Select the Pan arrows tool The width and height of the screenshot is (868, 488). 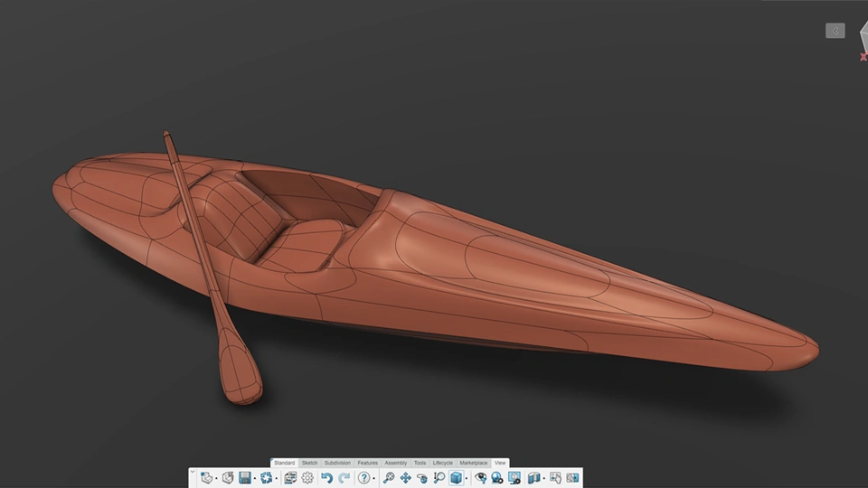point(406,477)
